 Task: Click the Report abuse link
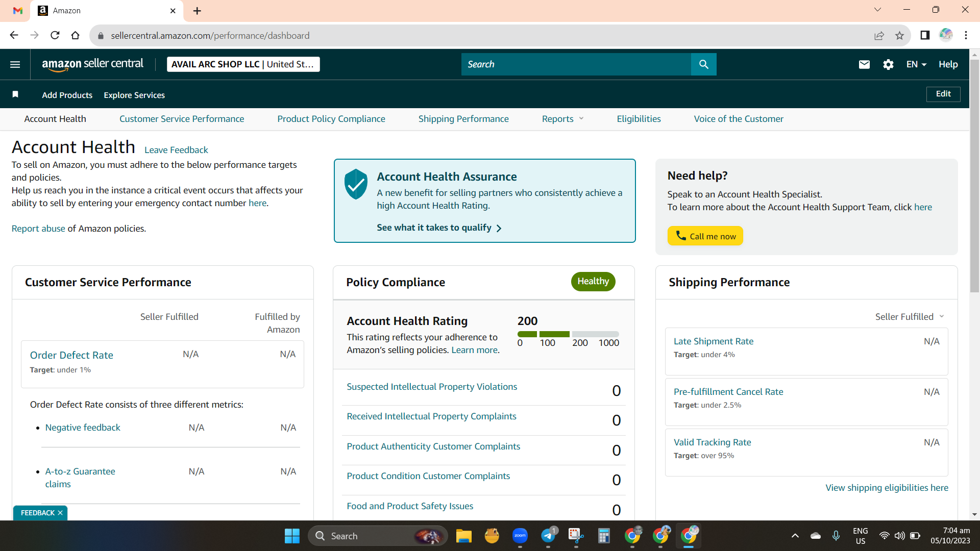[x=38, y=229]
